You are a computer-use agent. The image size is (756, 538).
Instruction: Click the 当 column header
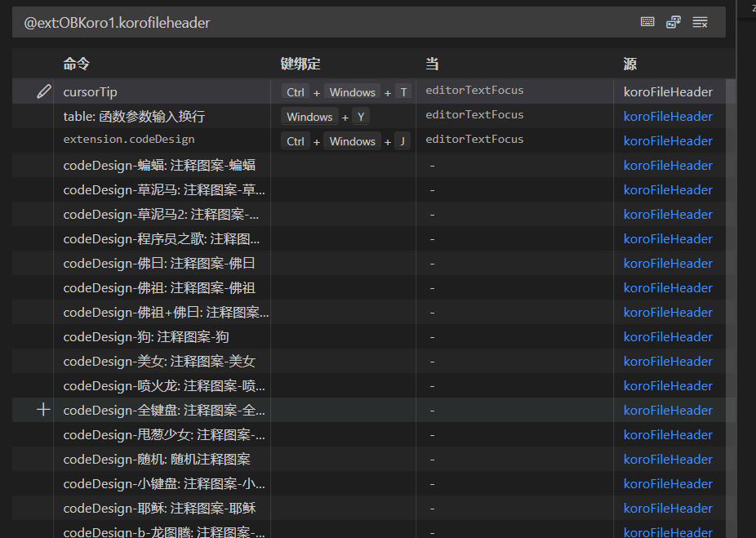pos(432,64)
